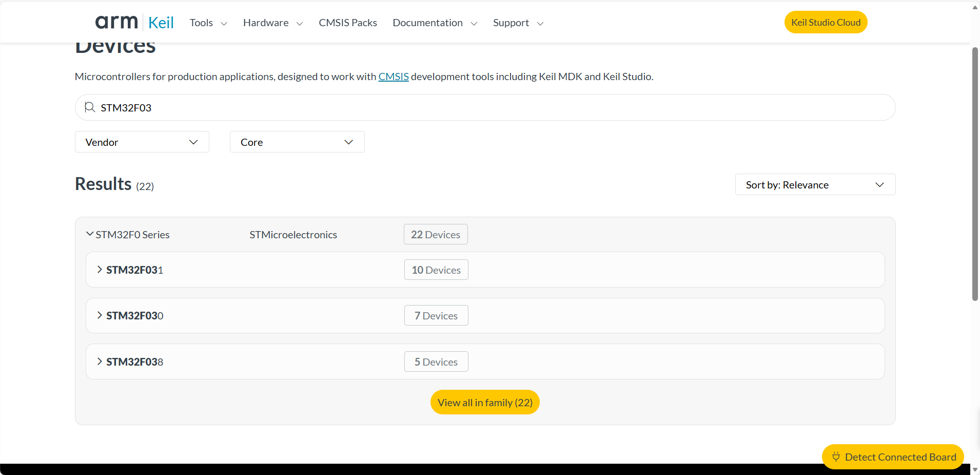Follow the CMSIS hyperlink in description
The image size is (980, 475).
tap(394, 77)
